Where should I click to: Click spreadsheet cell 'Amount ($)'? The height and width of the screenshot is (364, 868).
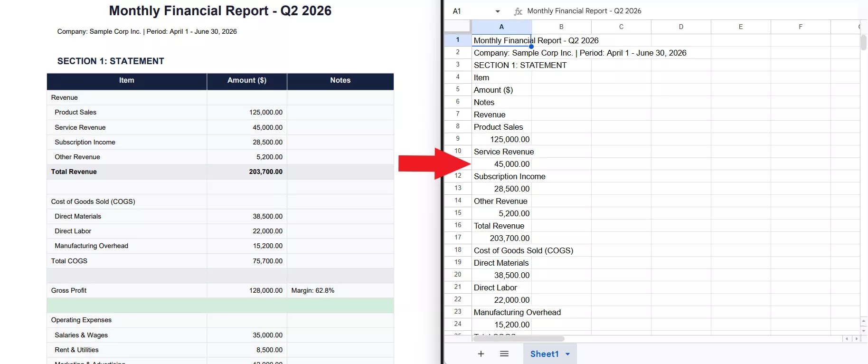(x=501, y=90)
